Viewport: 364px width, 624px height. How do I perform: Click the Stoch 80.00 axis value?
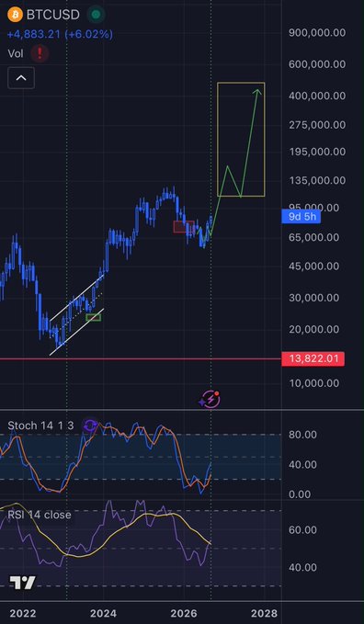302,435
